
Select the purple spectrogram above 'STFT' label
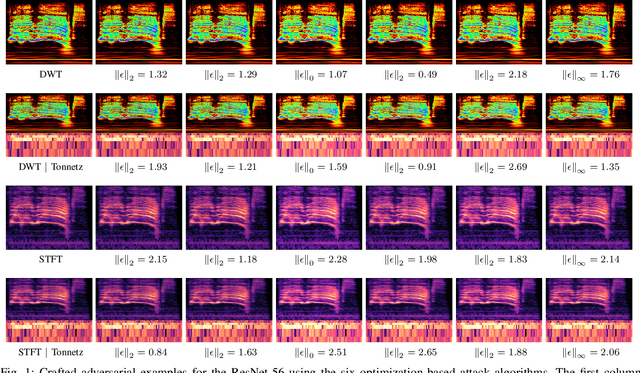pyautogui.click(x=49, y=218)
